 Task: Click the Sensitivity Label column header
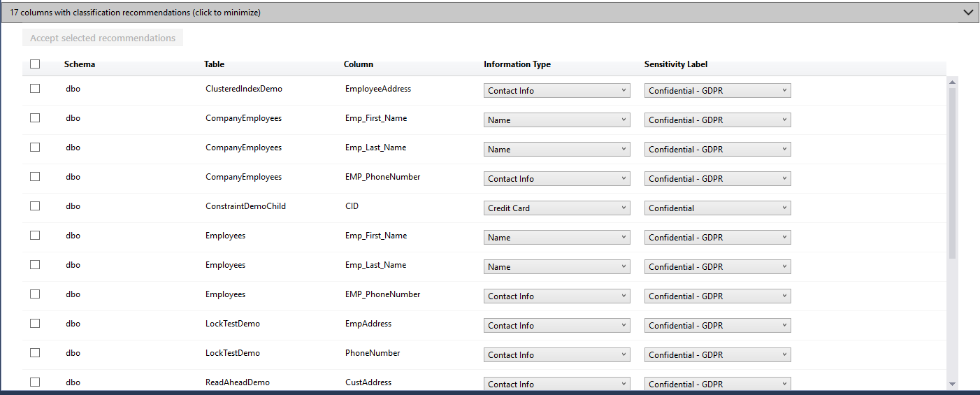(675, 64)
